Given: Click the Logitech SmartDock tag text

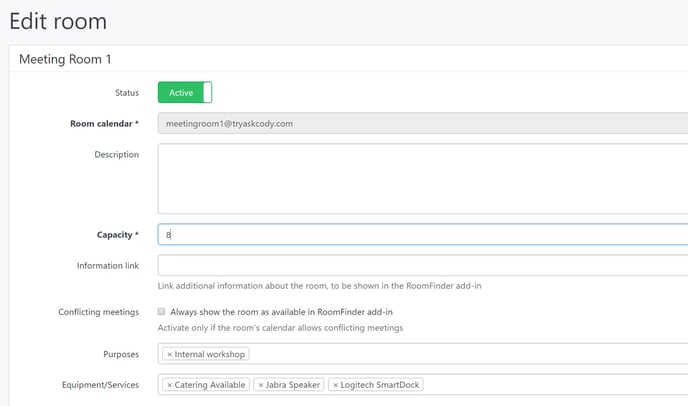Looking at the screenshot, I should click(380, 385).
